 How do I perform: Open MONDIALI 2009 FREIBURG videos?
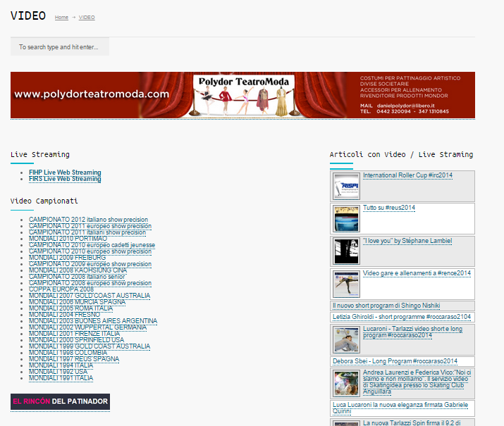pos(67,258)
